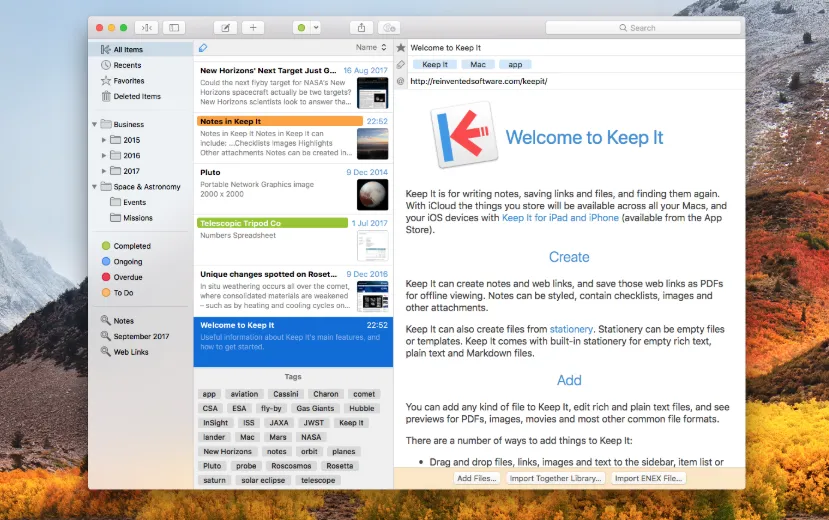
Task: Select the Business folder icon
Action: coord(106,124)
